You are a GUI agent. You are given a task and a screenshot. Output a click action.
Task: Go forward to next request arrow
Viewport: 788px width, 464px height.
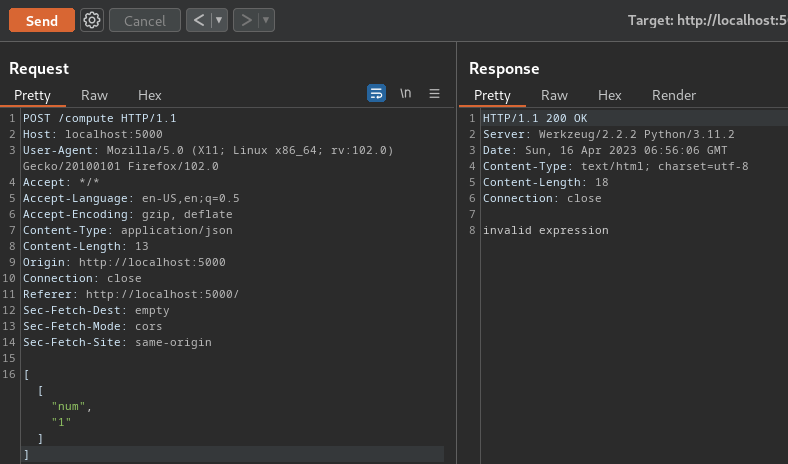tap(246, 21)
